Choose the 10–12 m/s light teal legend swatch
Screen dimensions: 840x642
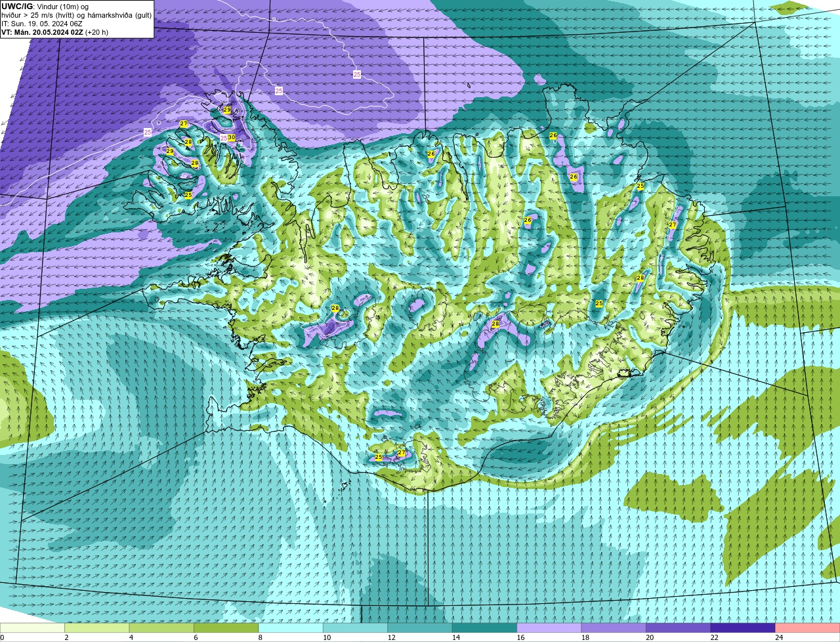(x=355, y=628)
